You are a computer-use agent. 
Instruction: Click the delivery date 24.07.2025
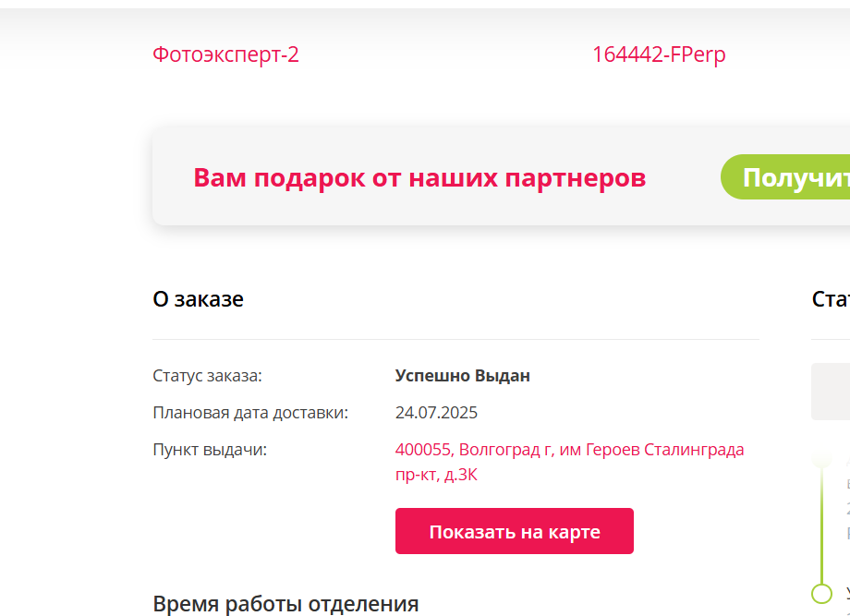tap(436, 413)
